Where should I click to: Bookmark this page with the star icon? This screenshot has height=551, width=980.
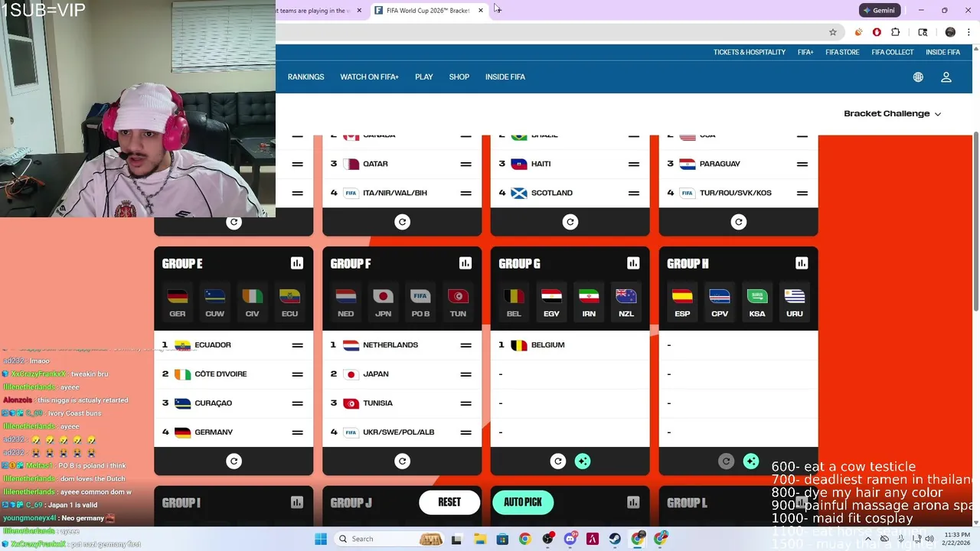[x=833, y=32]
